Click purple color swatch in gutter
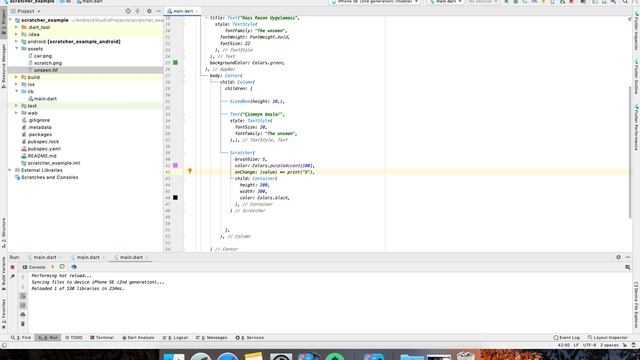 [176, 165]
